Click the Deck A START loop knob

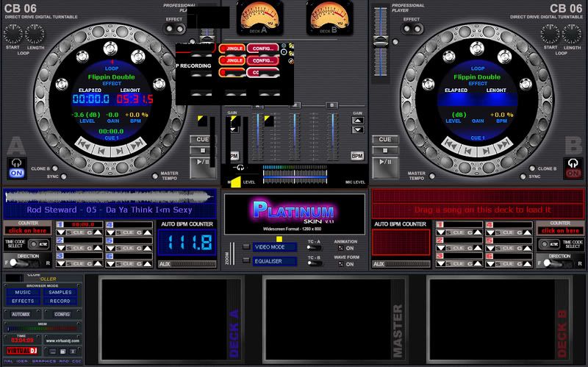pos(12,34)
